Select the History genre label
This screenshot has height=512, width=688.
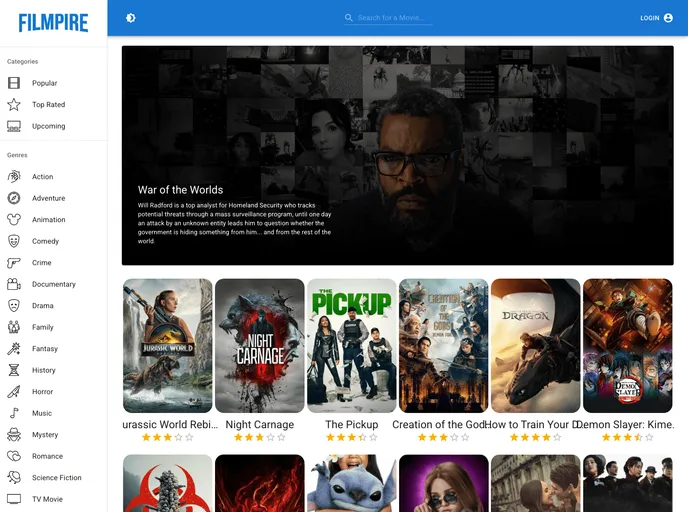click(44, 370)
